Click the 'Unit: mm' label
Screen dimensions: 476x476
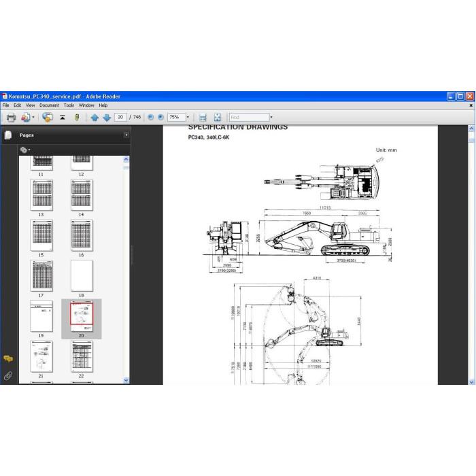pos(386,150)
